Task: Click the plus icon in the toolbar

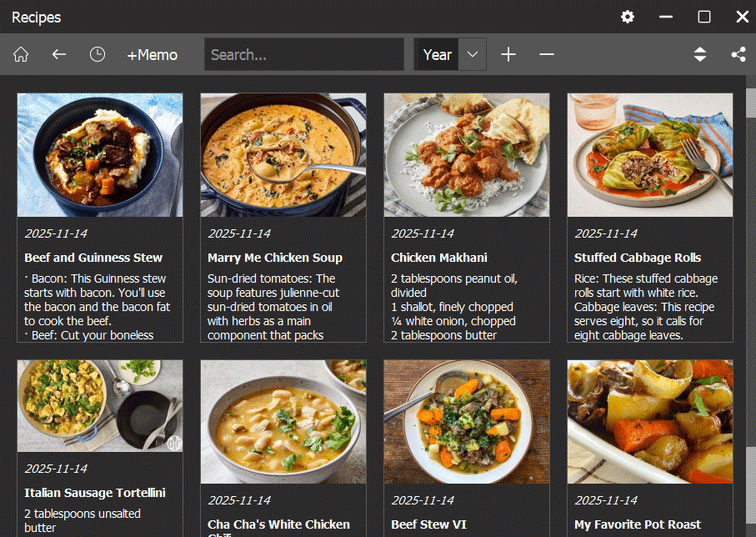Action: pyautogui.click(x=508, y=55)
